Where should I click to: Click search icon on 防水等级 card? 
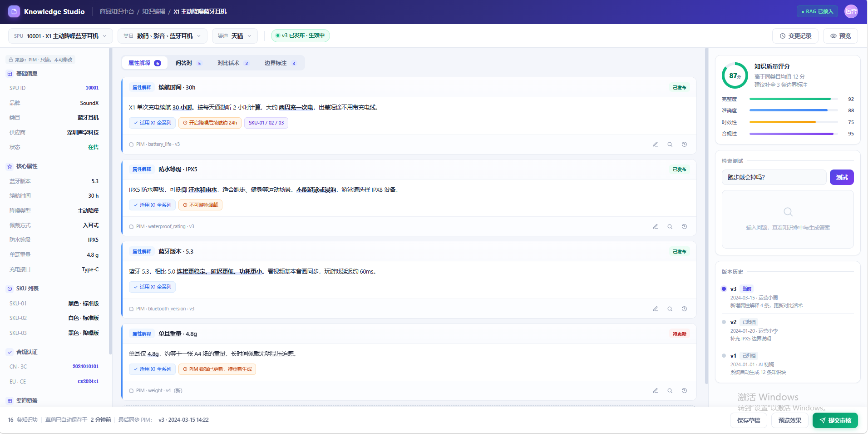(x=670, y=226)
